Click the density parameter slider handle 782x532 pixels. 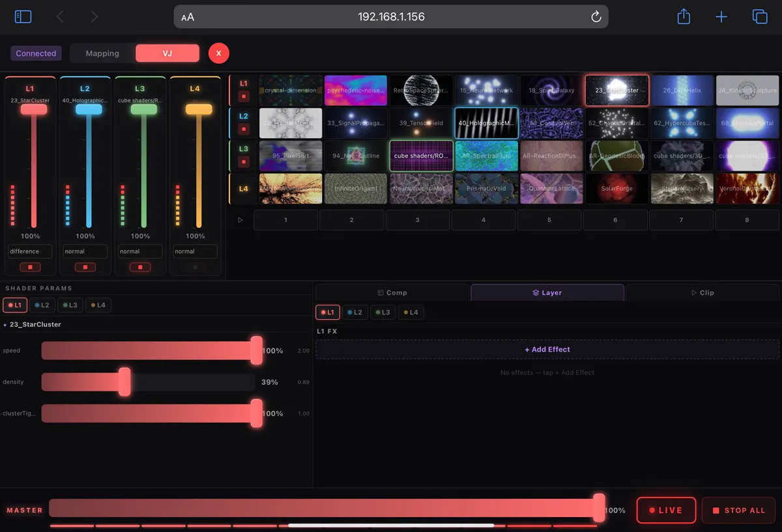(124, 382)
